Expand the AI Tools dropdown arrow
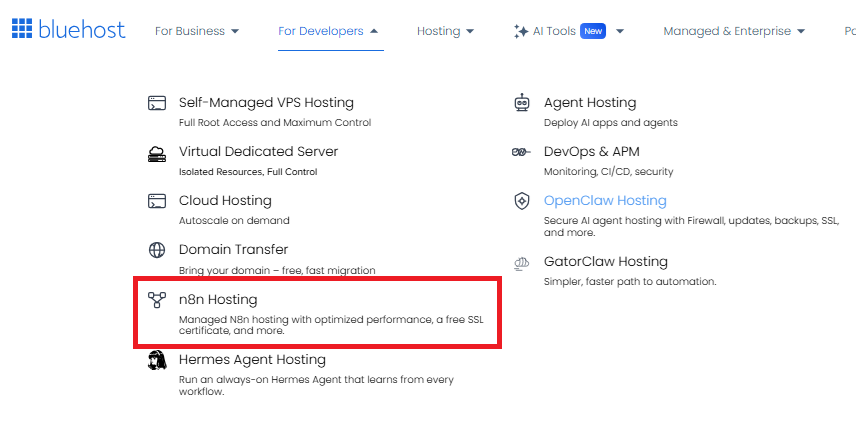Screen dimensions: 856x421 [620, 31]
